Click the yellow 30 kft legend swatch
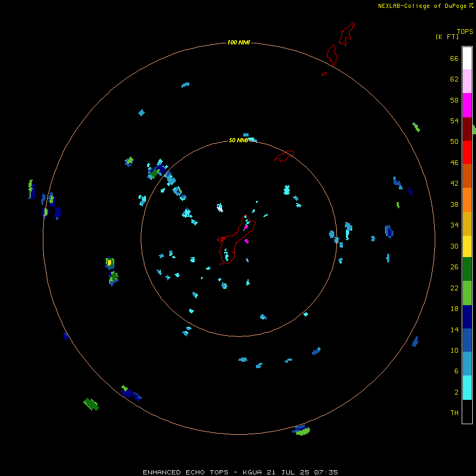This screenshot has width=476, height=476. pyautogui.click(x=467, y=246)
